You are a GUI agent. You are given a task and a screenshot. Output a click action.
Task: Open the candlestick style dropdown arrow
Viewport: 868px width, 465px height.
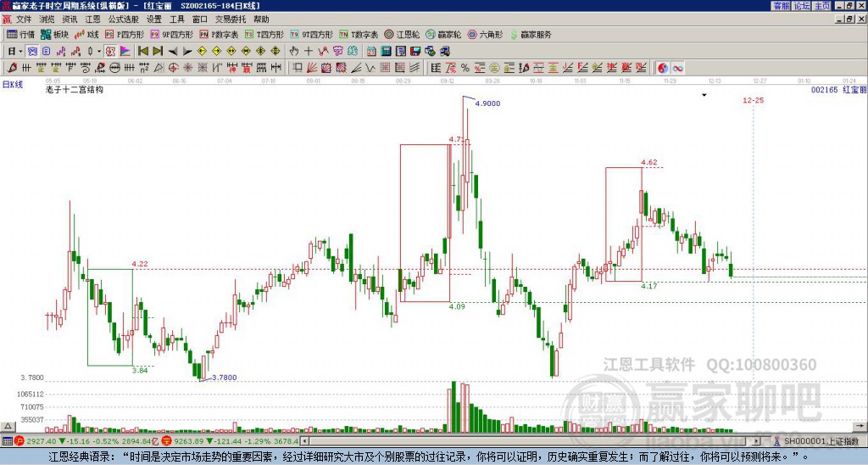pos(99,52)
